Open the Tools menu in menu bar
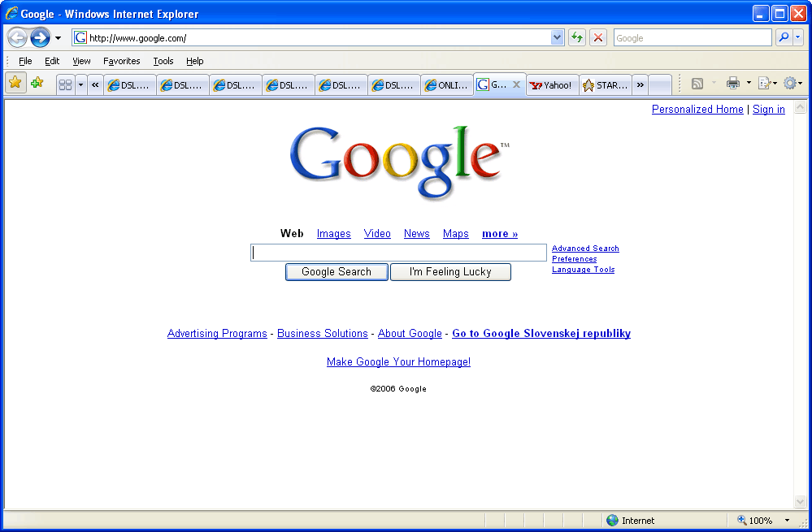The width and height of the screenshot is (812, 532). pyautogui.click(x=163, y=61)
